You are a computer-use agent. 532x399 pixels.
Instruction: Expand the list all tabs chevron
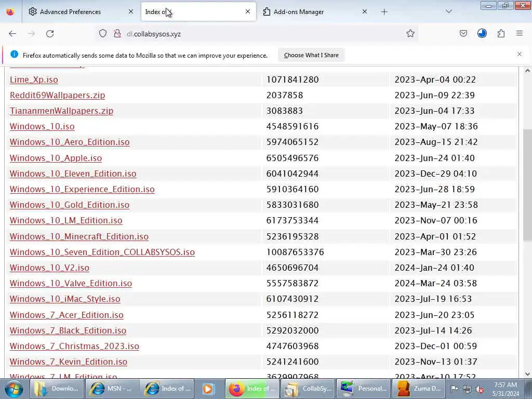(448, 12)
